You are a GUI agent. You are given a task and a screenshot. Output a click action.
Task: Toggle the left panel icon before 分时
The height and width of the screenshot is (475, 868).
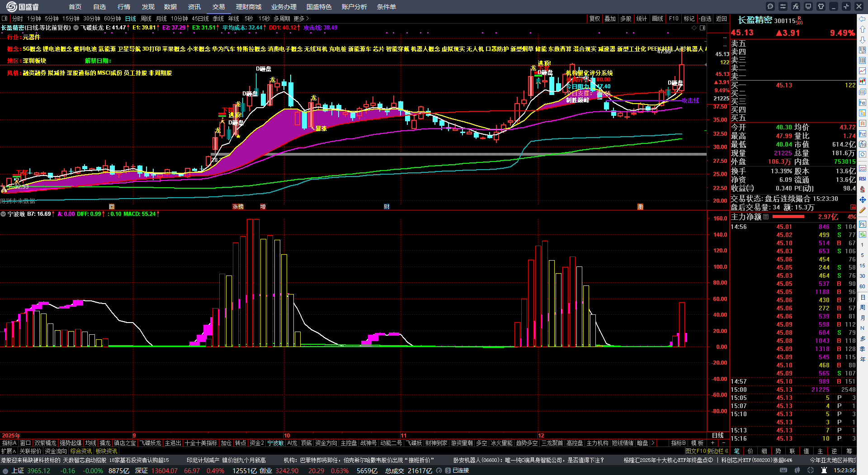(x=5, y=19)
